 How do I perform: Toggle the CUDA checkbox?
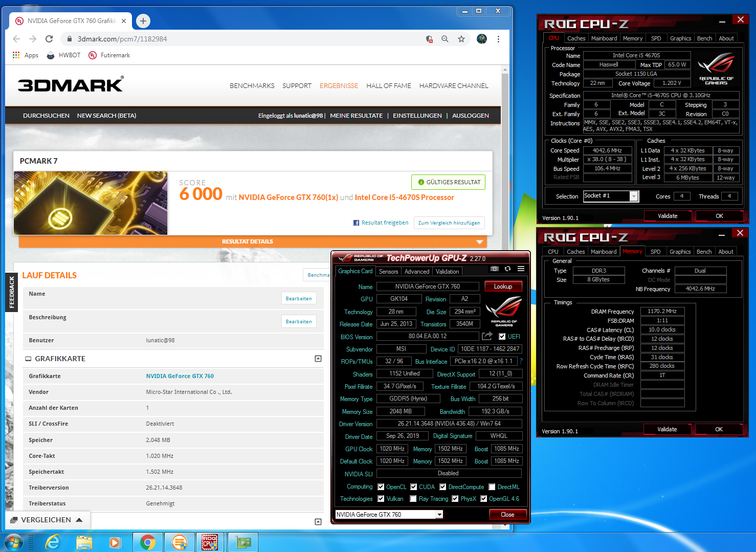[x=413, y=487]
